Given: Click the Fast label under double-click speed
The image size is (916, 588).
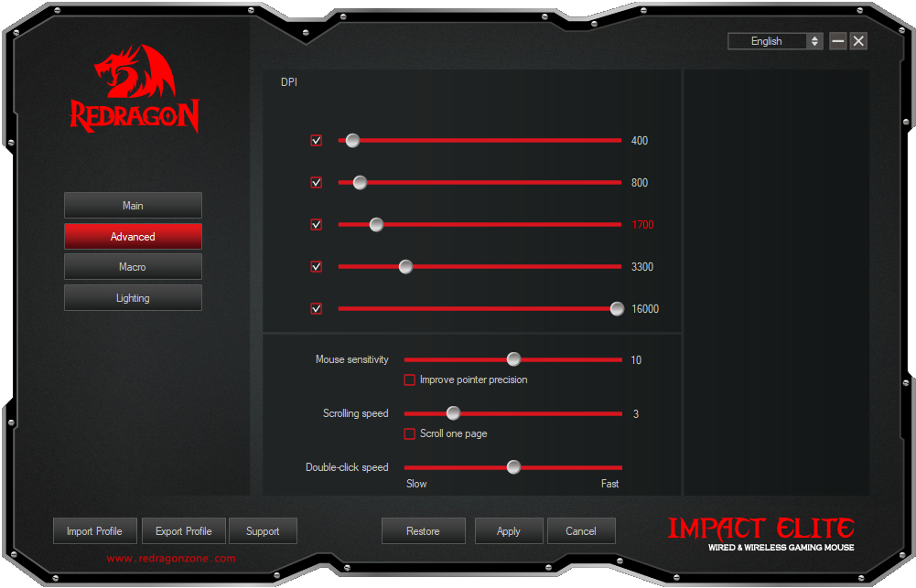Looking at the screenshot, I should pos(609,484).
